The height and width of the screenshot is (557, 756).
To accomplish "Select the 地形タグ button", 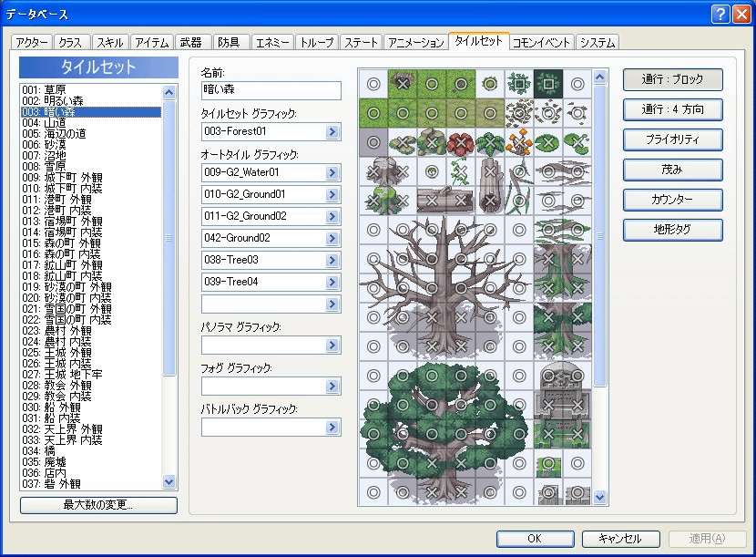I will coord(672,229).
